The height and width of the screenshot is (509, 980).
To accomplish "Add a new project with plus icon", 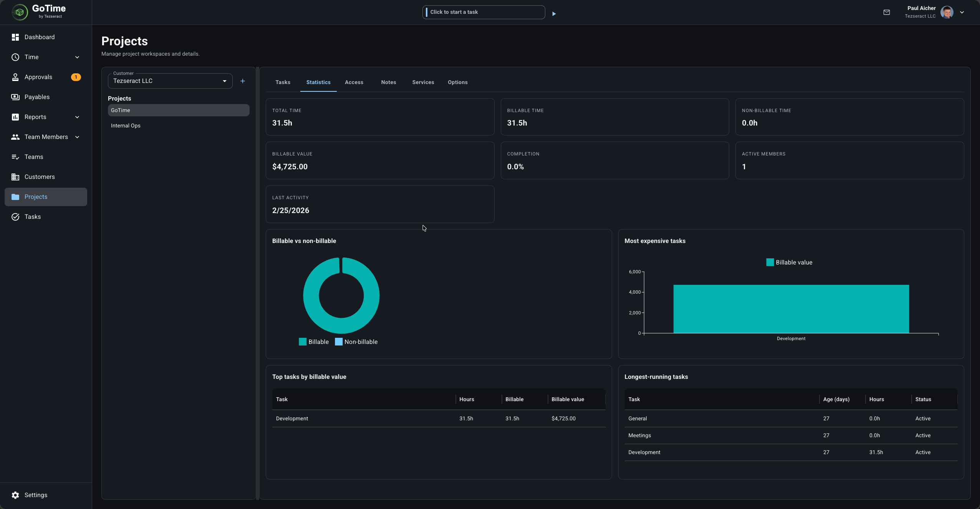I will coord(243,81).
